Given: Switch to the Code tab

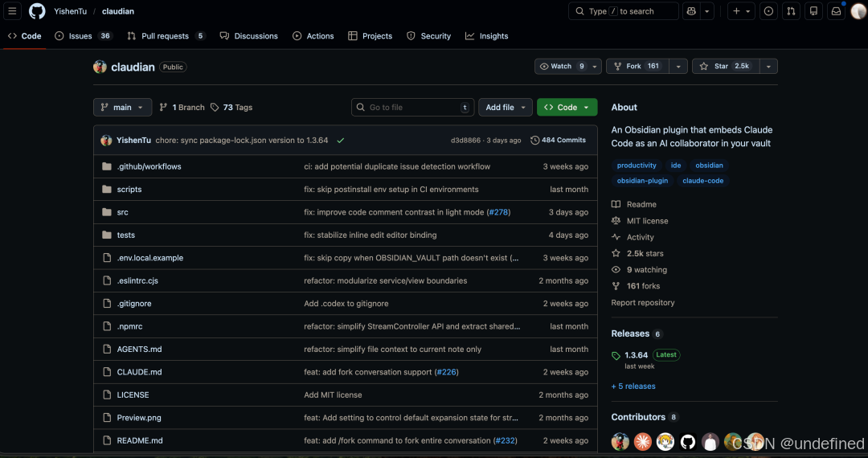Looking at the screenshot, I should coord(24,36).
